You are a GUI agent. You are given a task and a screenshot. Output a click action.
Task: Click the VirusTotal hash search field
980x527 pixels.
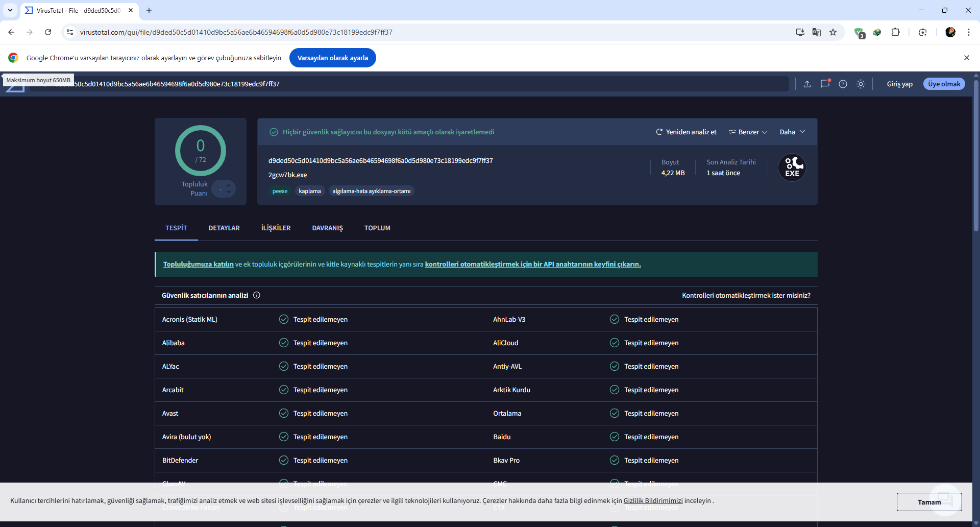(409, 84)
